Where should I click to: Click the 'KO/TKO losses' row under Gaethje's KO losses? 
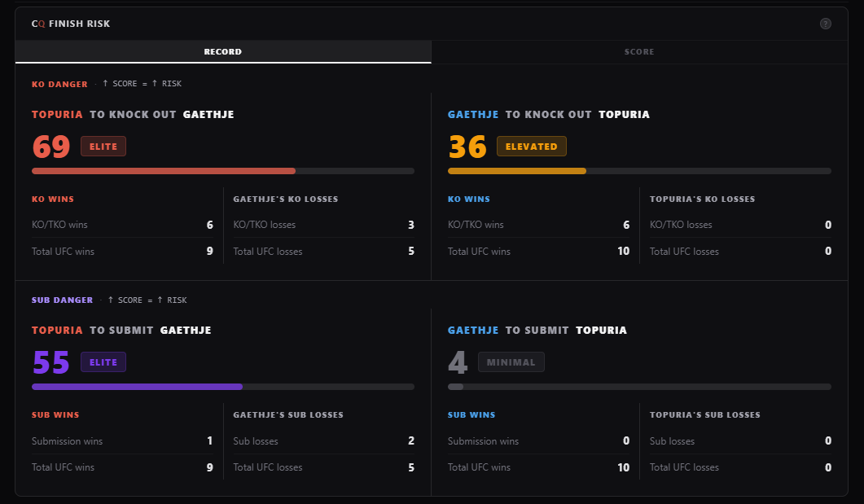coord(323,225)
